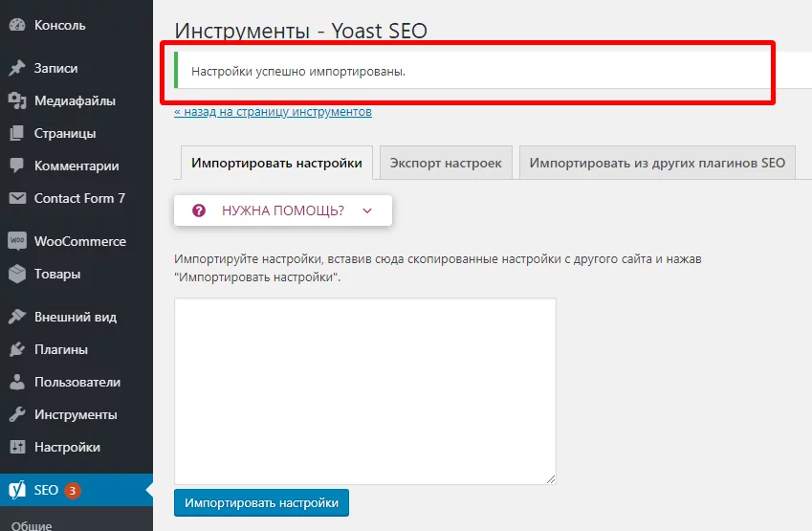Switch to Импортировать из других плагинов SEO tab
Viewport: 812px width, 531px height.
point(657,163)
